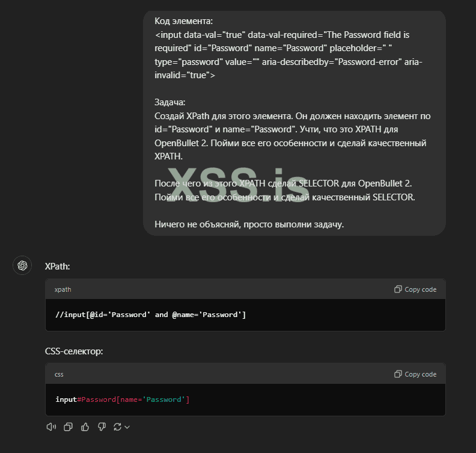Expand the chevron next to regenerate icon
Screen dimensions: 476x453
pyautogui.click(x=127, y=427)
